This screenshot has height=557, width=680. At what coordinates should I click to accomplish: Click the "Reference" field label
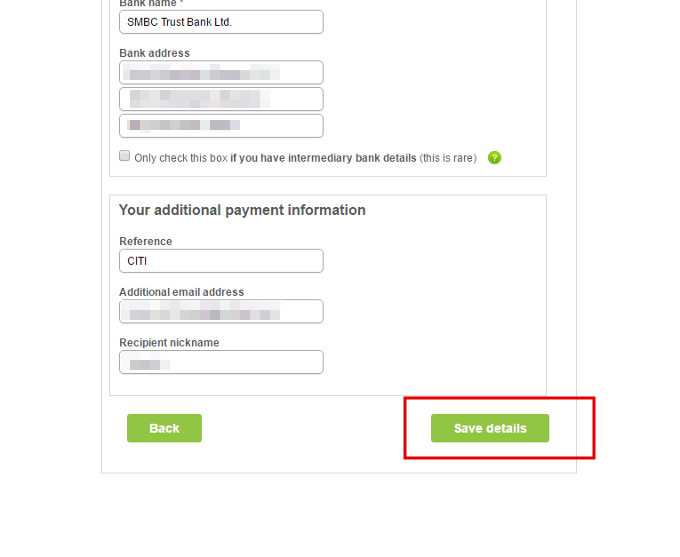click(x=145, y=241)
